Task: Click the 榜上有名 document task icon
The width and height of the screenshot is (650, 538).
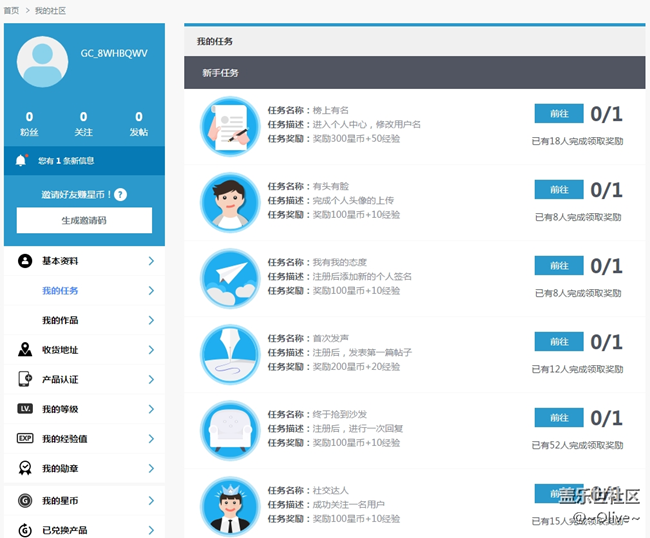Action: [230, 126]
